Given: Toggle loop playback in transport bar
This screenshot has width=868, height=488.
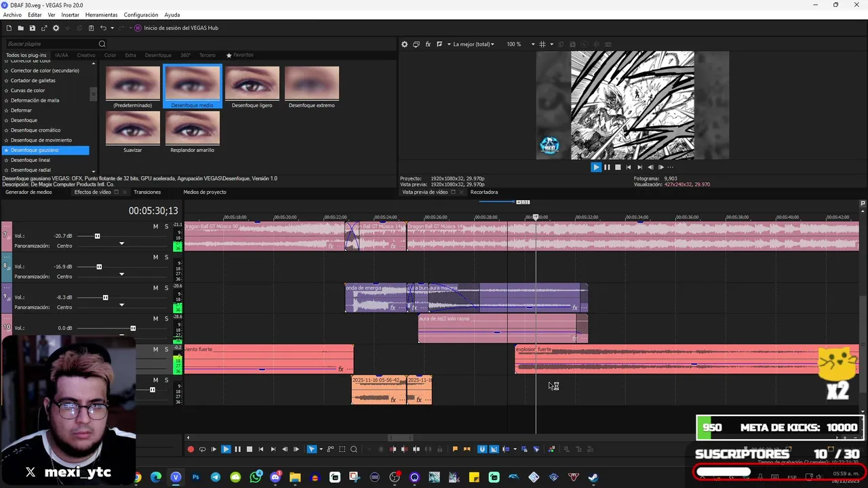Looking at the screenshot, I should pyautogui.click(x=202, y=449).
